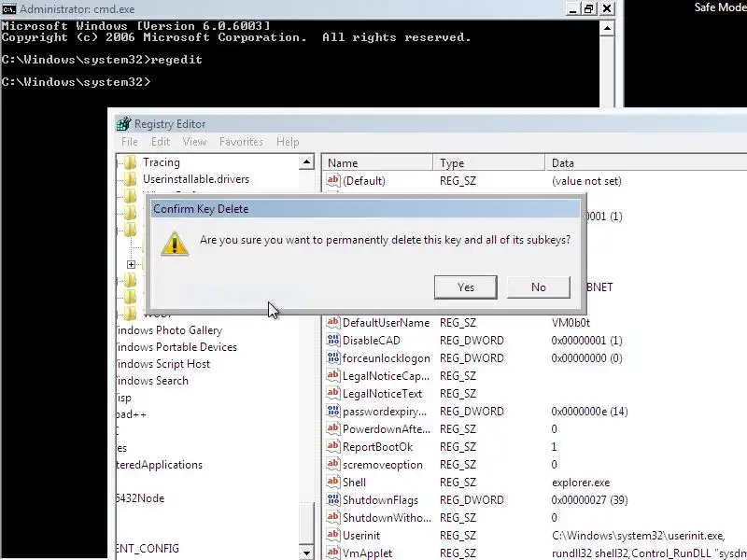Viewport: 747px width, 560px height.
Task: Click the DefaultUserName string icon
Action: pyautogui.click(x=333, y=322)
